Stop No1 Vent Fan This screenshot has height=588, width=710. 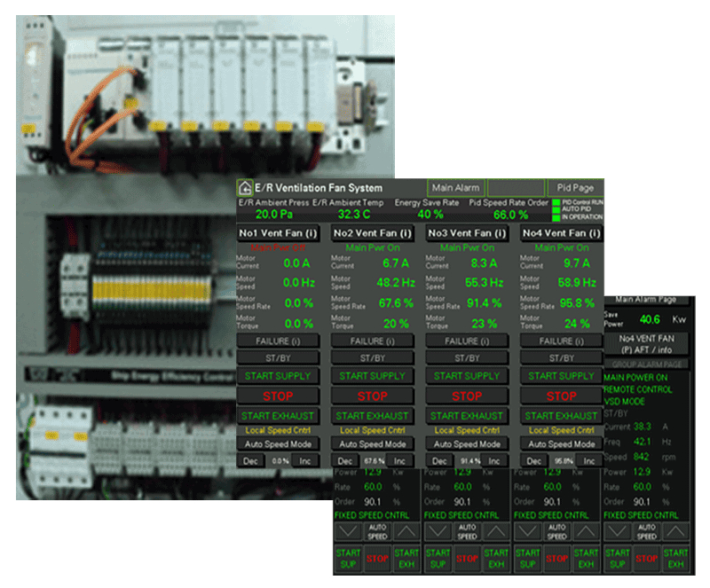pyautogui.click(x=278, y=396)
